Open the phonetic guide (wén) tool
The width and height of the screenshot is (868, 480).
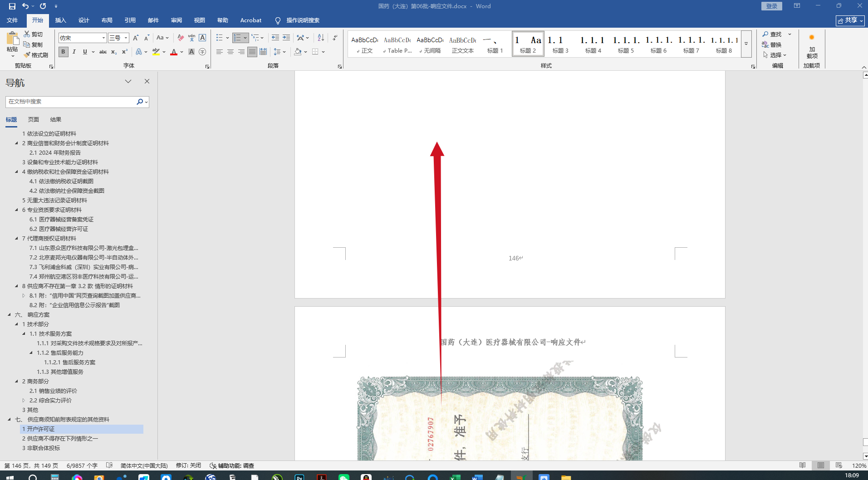[191, 38]
